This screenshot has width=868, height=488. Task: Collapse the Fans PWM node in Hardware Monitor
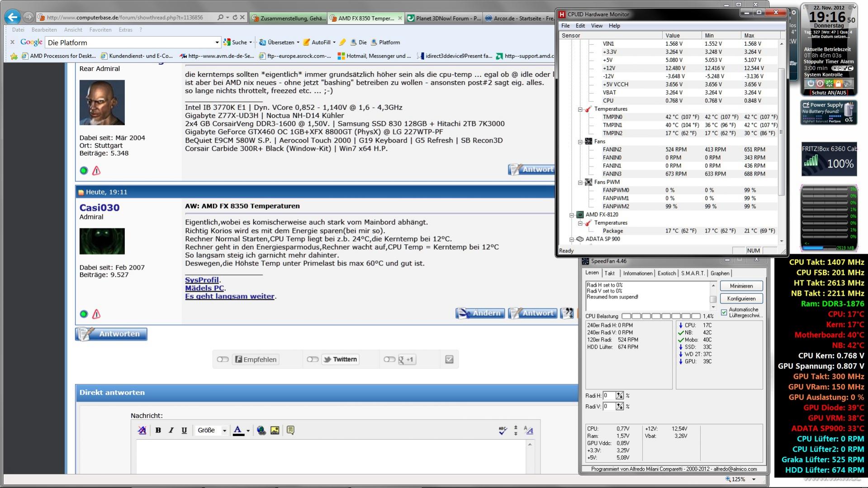[580, 182]
